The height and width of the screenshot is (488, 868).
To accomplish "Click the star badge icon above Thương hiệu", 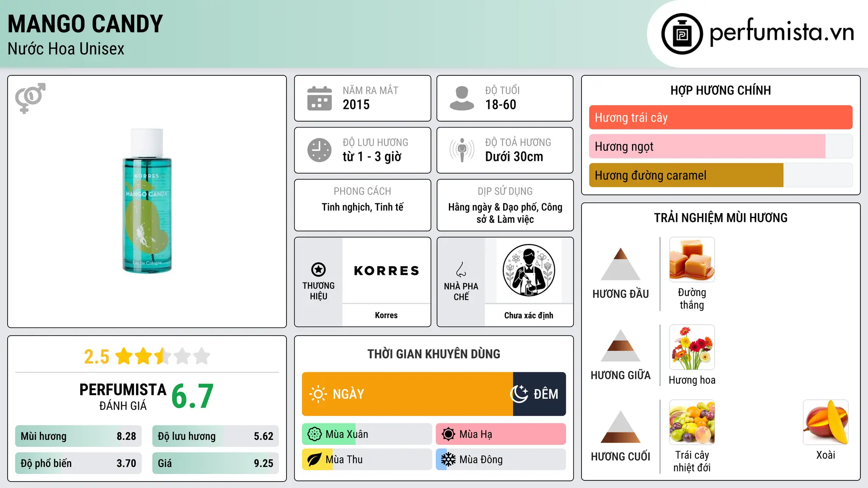I will (x=318, y=269).
